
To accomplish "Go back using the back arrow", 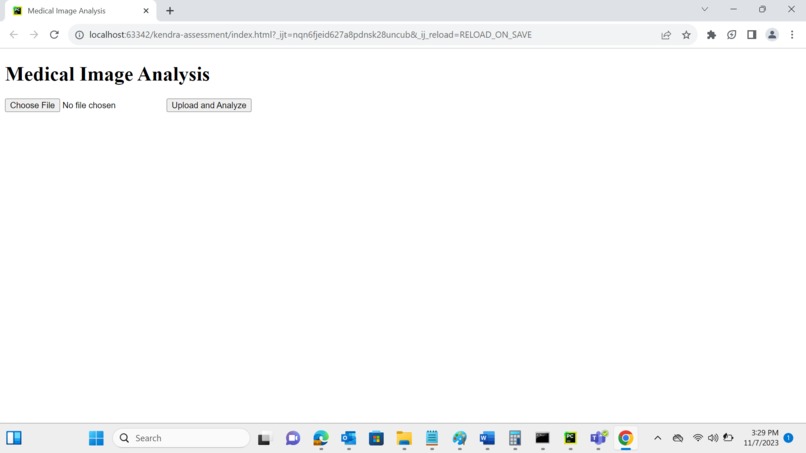I will point(14,34).
